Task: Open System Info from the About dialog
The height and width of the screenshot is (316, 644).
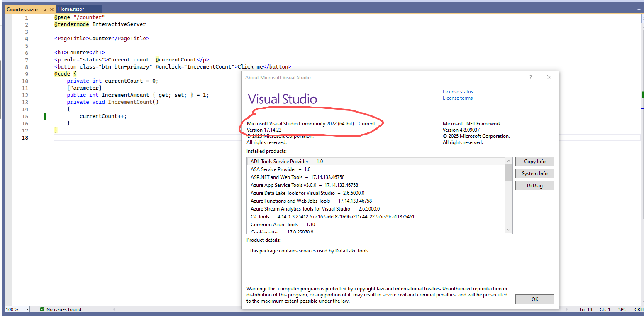Action: click(x=534, y=174)
